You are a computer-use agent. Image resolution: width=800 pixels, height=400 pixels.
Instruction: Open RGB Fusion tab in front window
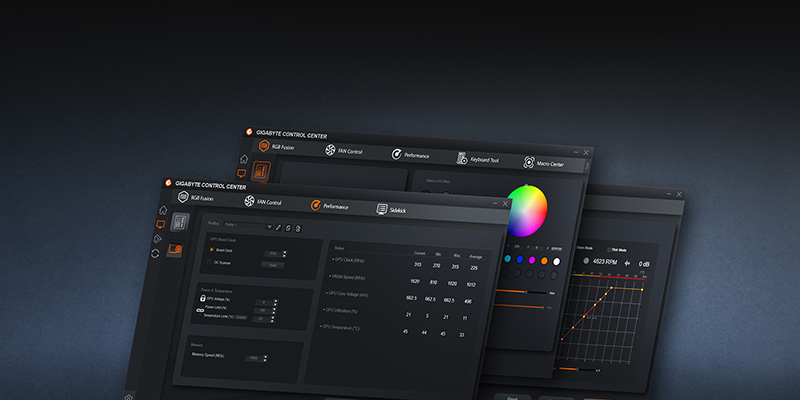tap(195, 197)
